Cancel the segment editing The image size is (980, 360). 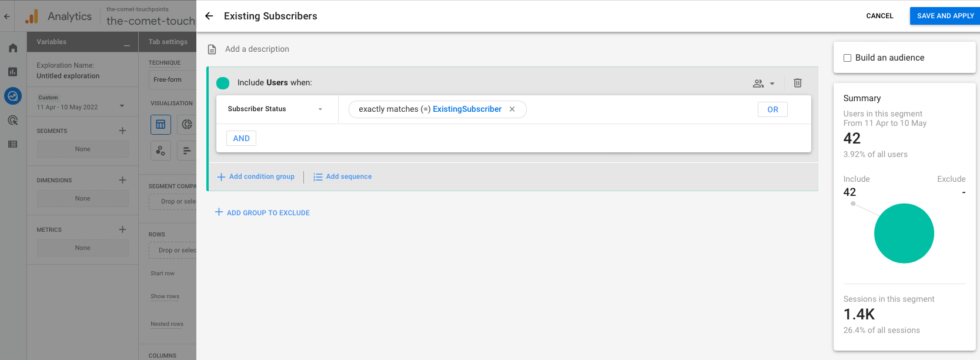[x=879, y=16]
